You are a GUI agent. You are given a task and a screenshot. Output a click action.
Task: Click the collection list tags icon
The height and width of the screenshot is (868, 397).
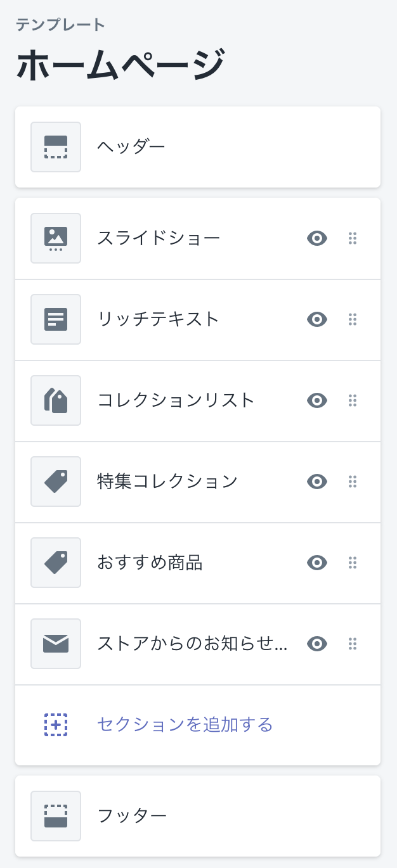coord(56,400)
